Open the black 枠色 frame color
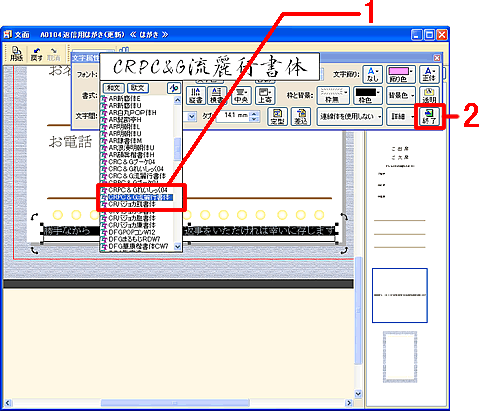479x411 pixels. [x=367, y=95]
